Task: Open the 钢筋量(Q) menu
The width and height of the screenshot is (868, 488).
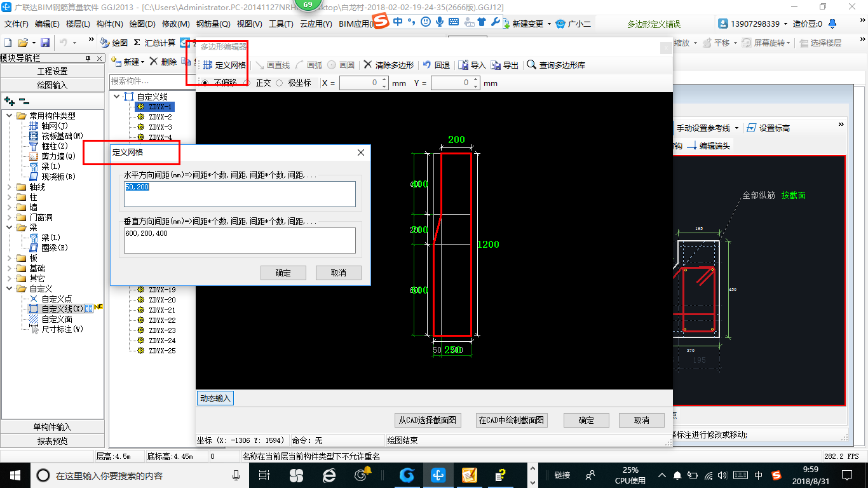Action: pyautogui.click(x=213, y=24)
